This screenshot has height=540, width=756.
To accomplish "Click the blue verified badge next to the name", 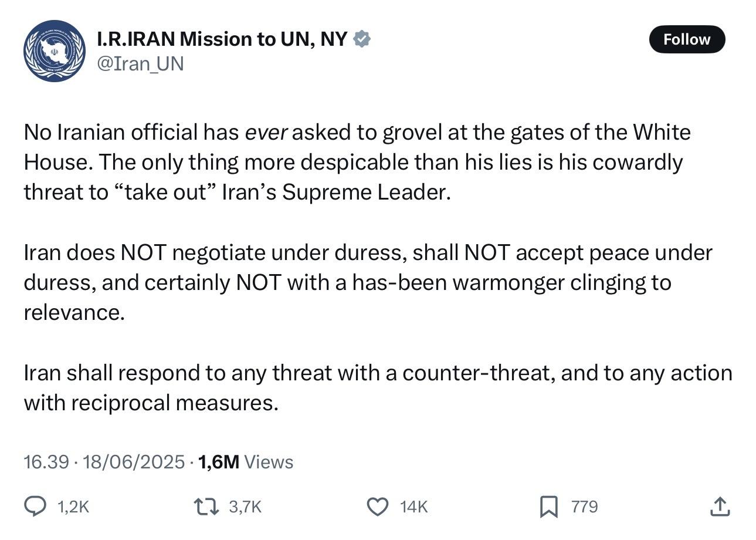I will tap(362, 39).
